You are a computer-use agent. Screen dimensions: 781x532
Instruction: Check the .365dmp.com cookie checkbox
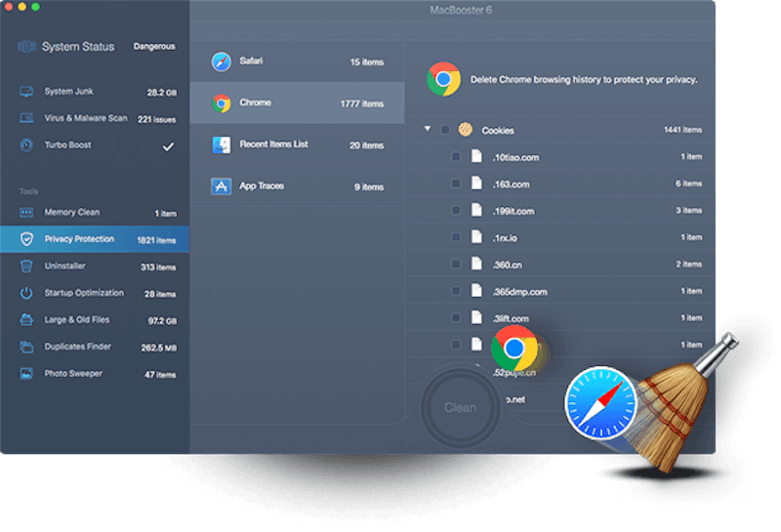[x=455, y=291]
